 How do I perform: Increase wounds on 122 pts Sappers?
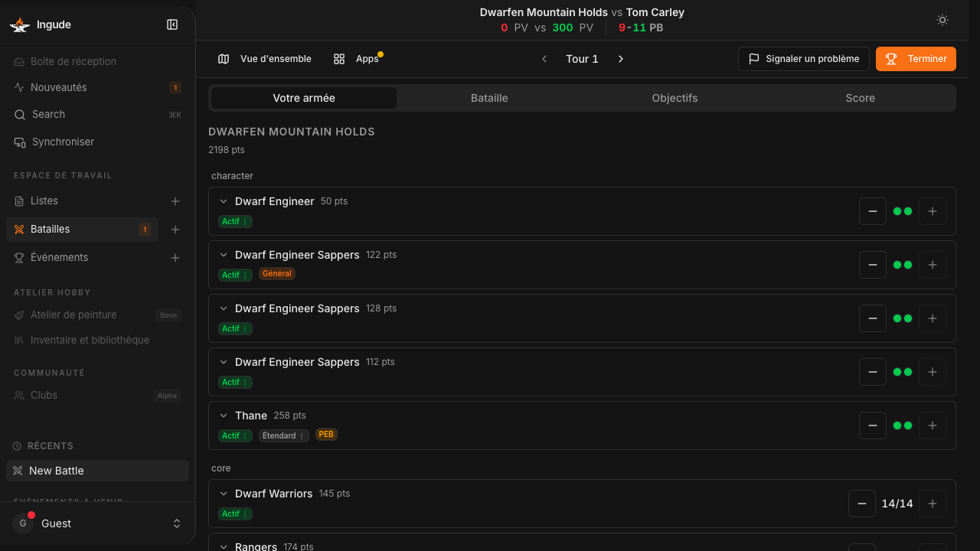(933, 265)
